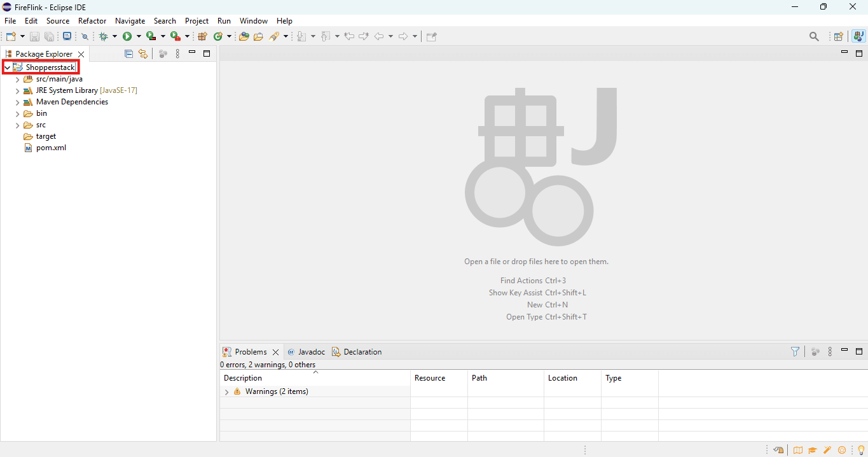Open the Back history dropdown arrow
Image resolution: width=868 pixels, height=457 pixels.
point(390,36)
